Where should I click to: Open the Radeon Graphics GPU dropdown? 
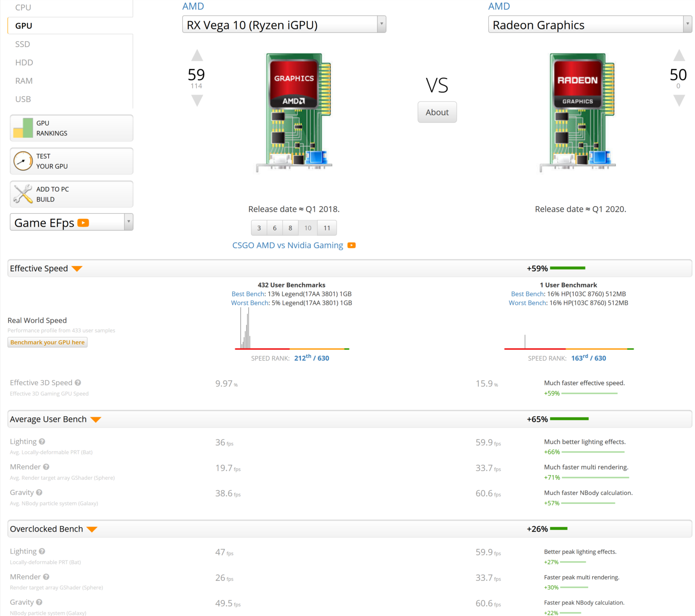click(x=590, y=24)
